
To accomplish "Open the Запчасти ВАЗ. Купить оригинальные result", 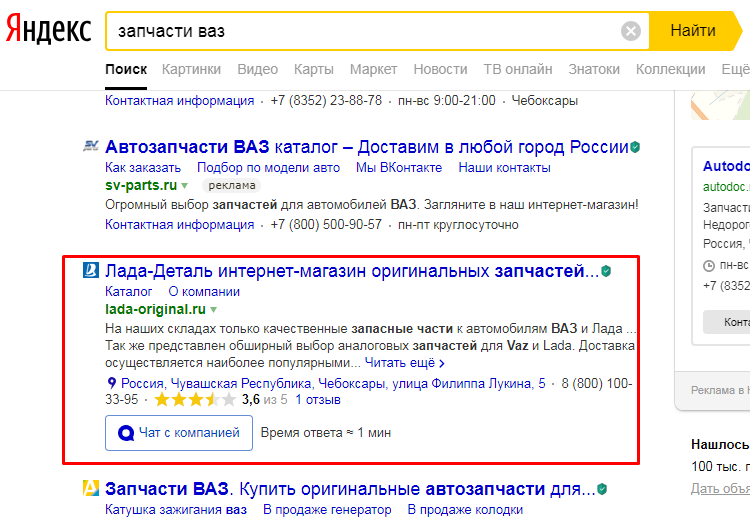I will (x=350, y=489).
